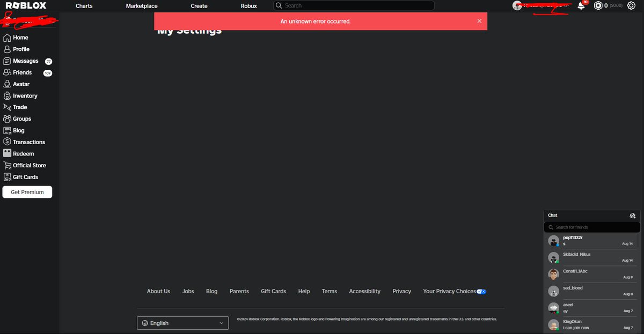The image size is (644, 334).
Task: Open the Parents footer link
Action: click(239, 291)
